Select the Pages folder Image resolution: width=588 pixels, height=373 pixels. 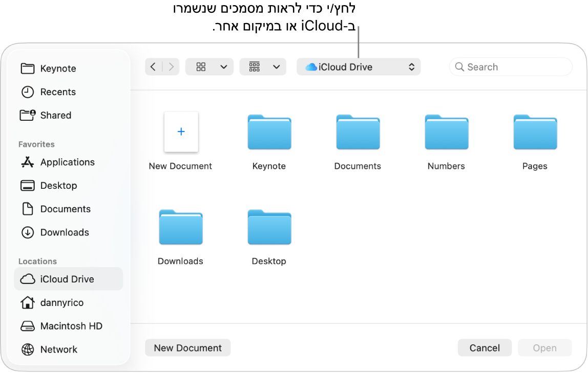pyautogui.click(x=535, y=132)
